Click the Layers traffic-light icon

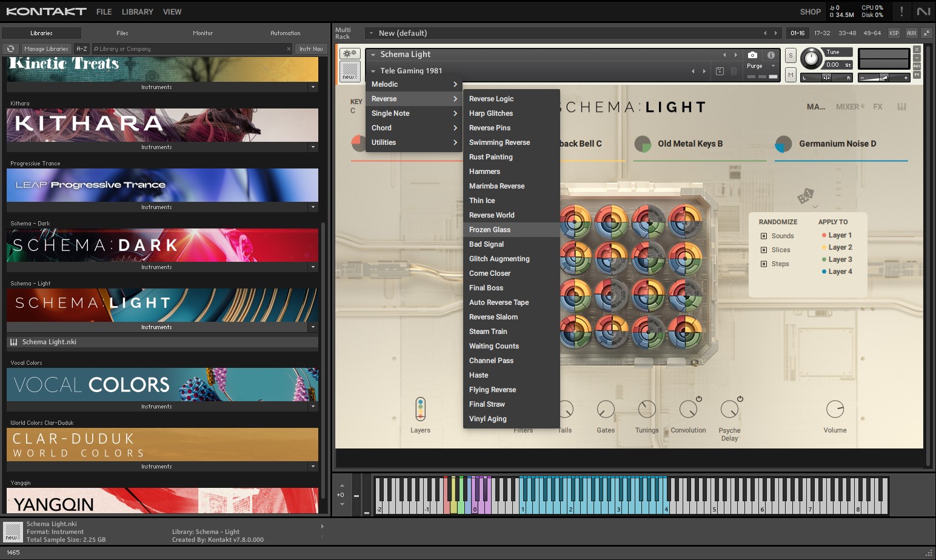pos(420,409)
